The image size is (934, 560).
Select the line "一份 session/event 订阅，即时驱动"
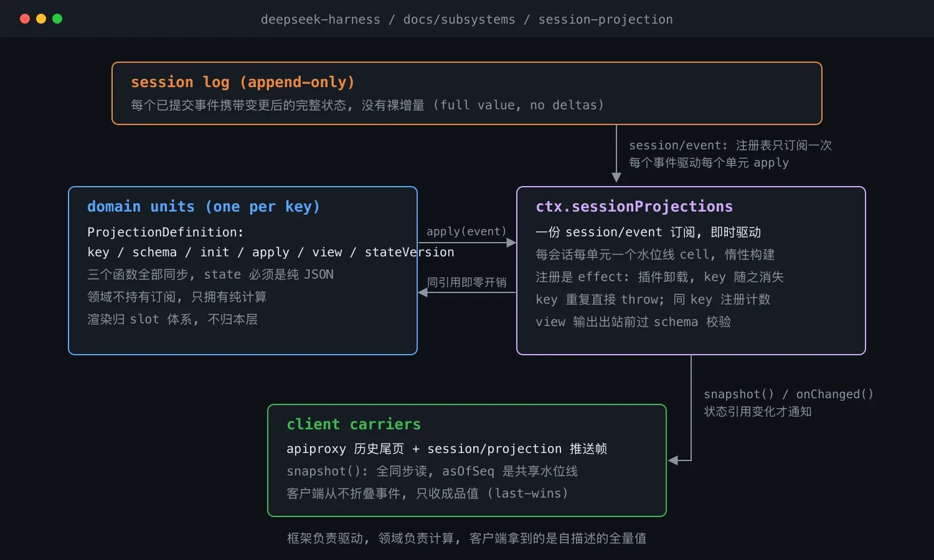pyautogui.click(x=648, y=232)
